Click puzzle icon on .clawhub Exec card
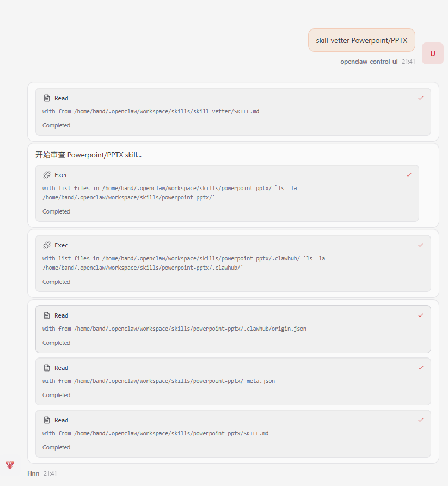 point(47,246)
